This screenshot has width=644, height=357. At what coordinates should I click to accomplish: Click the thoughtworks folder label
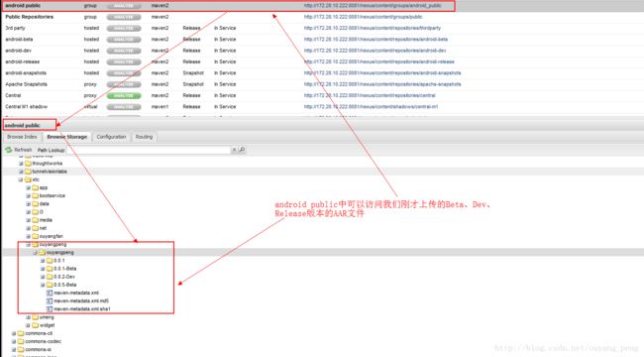[48, 164]
